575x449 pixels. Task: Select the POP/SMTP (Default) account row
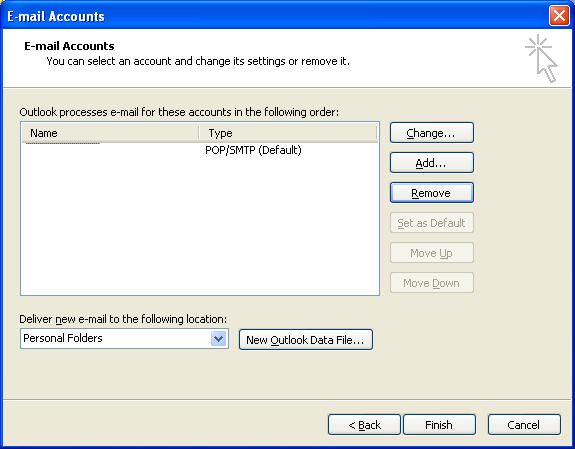click(x=200, y=150)
